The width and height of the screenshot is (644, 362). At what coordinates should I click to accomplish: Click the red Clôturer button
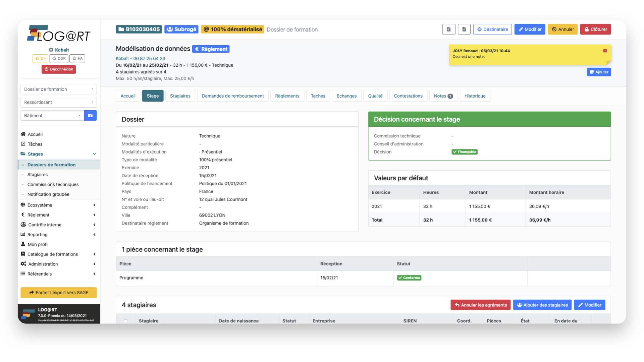coord(595,29)
